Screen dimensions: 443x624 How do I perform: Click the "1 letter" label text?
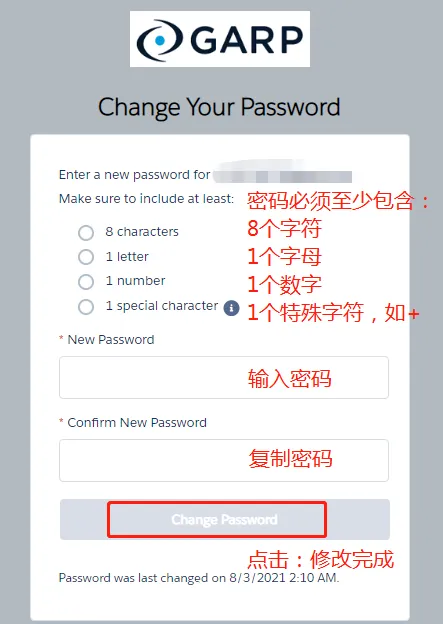tap(127, 257)
